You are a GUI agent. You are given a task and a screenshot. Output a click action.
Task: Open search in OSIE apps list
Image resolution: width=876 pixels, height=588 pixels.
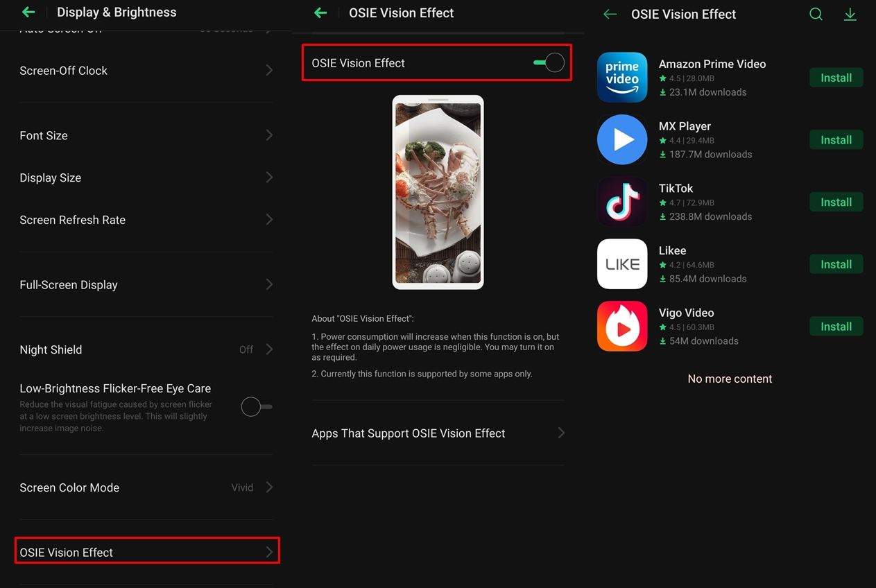816,14
